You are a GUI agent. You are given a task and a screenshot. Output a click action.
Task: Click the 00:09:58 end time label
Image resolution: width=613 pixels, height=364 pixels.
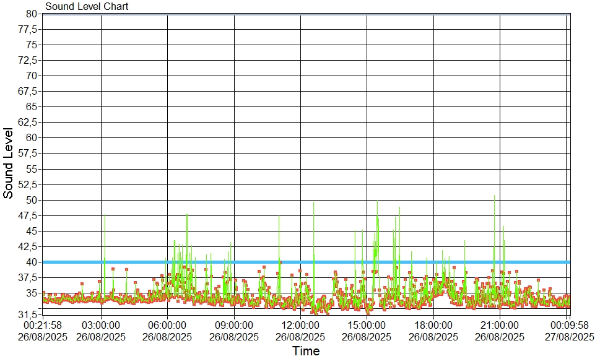point(569,325)
